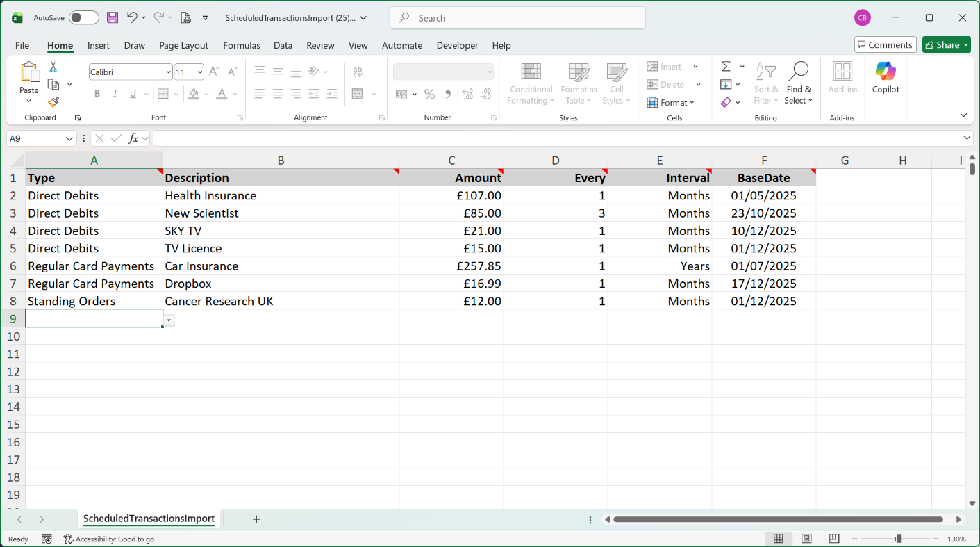The height and width of the screenshot is (547, 980).
Task: Click the Search box in title bar
Action: (x=517, y=18)
